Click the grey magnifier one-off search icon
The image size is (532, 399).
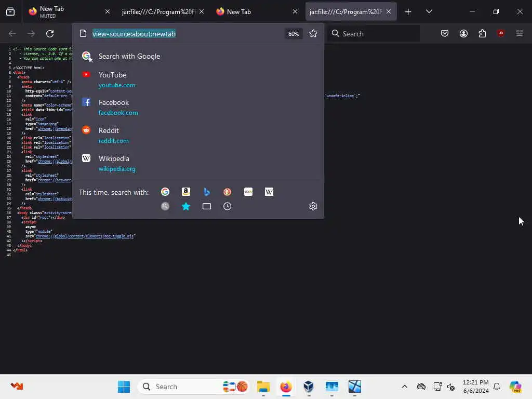tap(165, 206)
